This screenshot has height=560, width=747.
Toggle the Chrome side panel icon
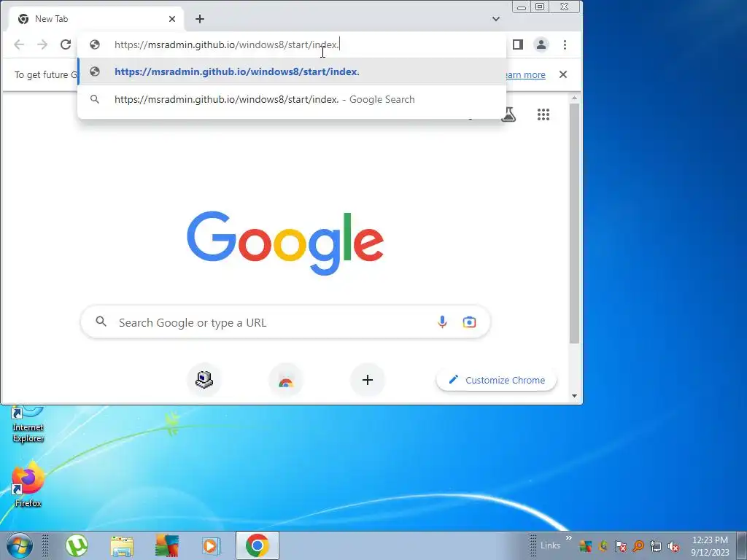(x=518, y=44)
